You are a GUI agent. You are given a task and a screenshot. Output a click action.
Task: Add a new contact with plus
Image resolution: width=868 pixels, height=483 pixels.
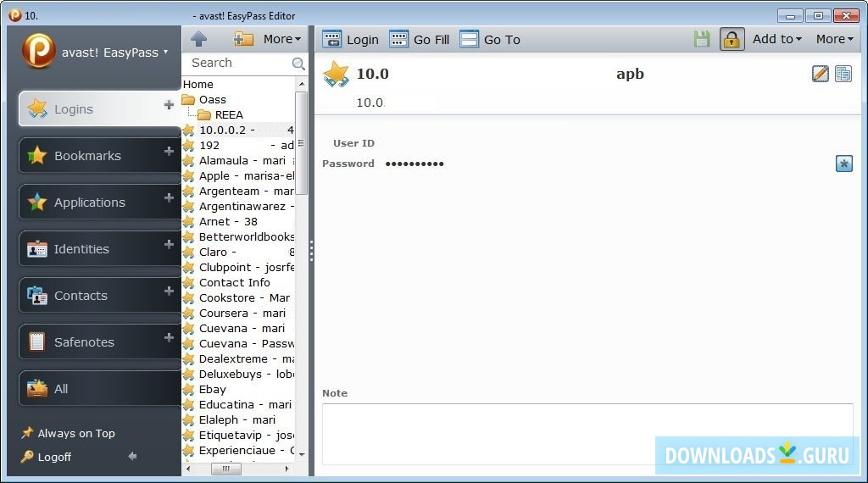click(x=169, y=291)
